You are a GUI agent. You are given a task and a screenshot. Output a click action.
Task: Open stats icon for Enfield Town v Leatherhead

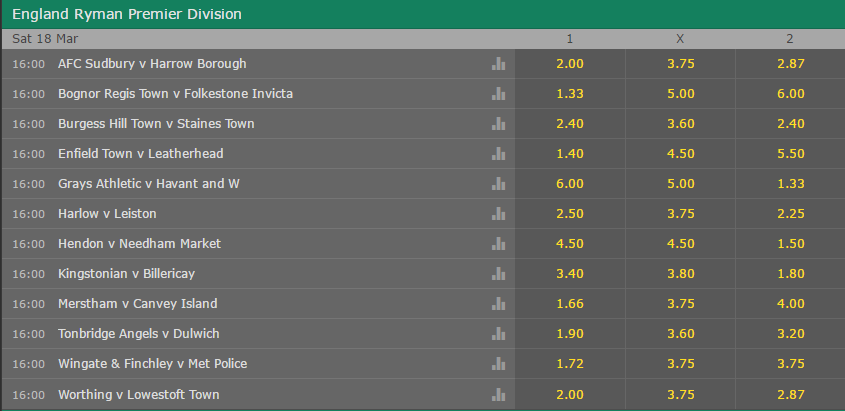498,154
